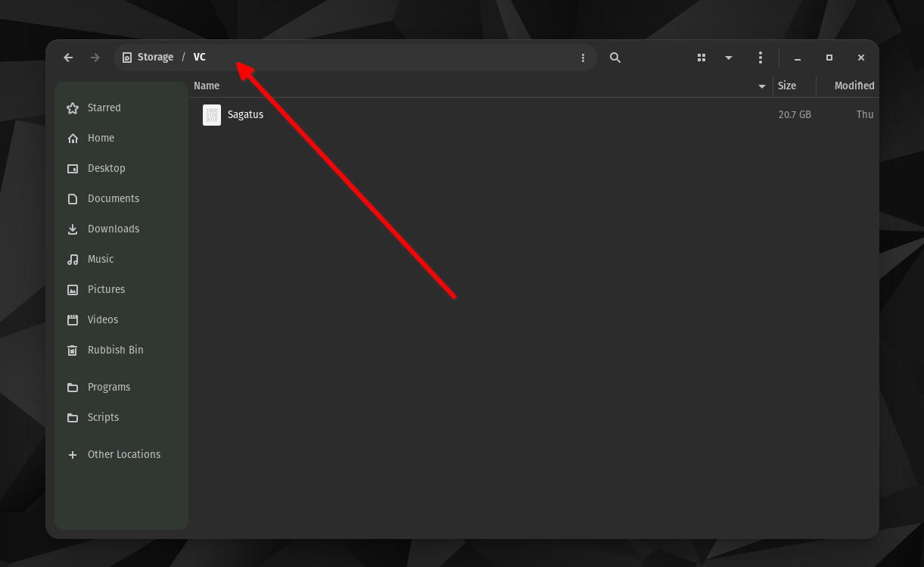924x567 pixels.
Task: Go back to the previous folder
Action: [68, 58]
